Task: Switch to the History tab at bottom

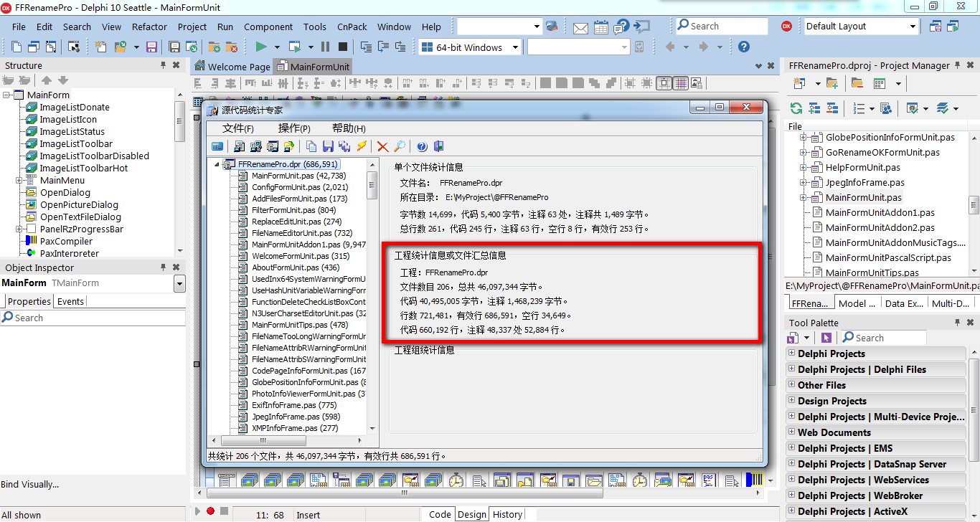Action: tap(508, 514)
